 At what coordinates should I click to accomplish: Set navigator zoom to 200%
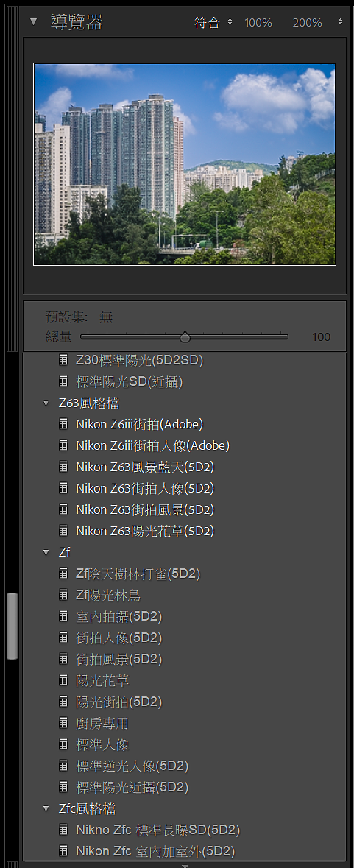point(307,23)
